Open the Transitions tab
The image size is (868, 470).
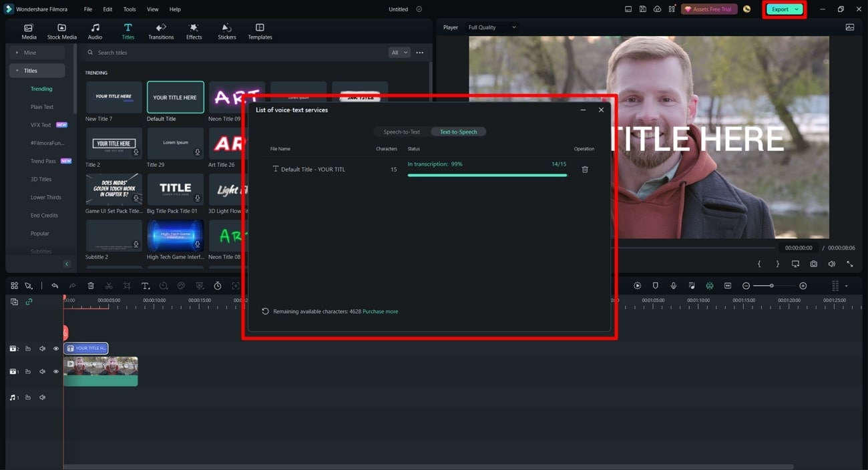(161, 31)
